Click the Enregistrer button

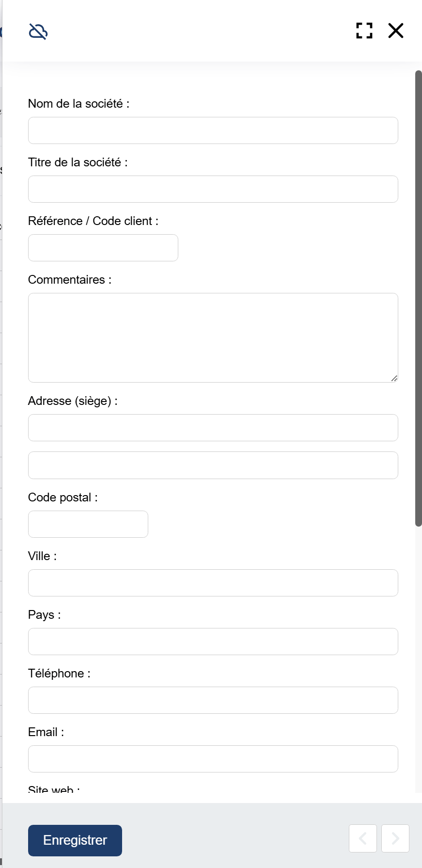pyautogui.click(x=75, y=840)
